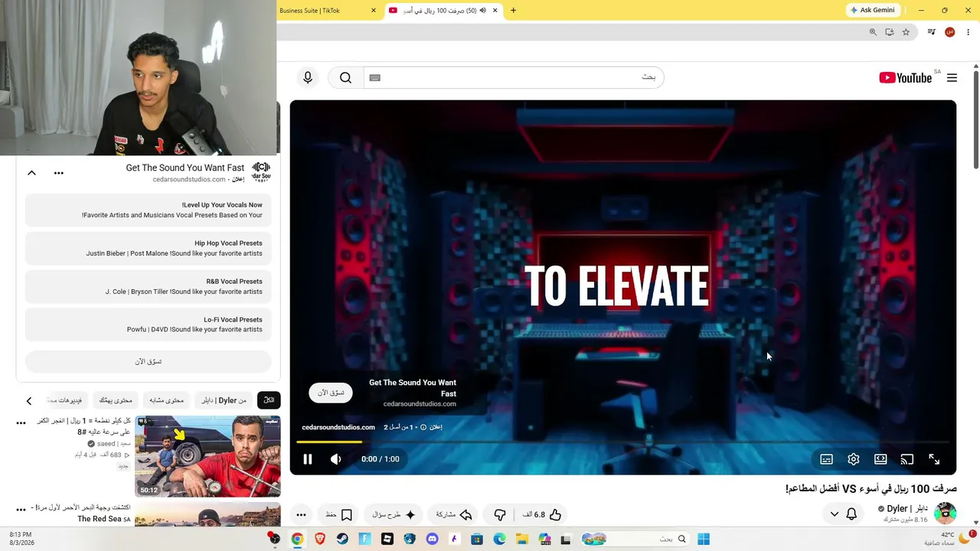This screenshot has width=980, height=551.
Task: Show more filter chips with the arrow
Action: [29, 400]
